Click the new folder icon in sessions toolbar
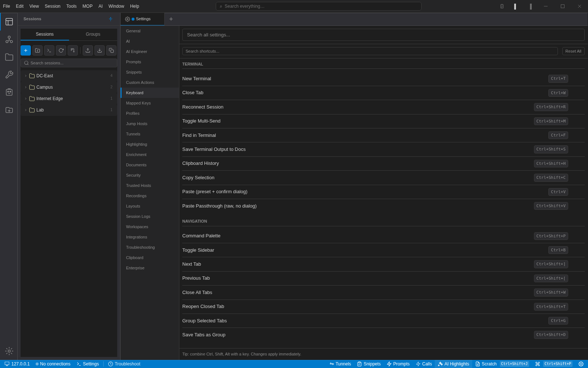The image size is (588, 368). click(37, 50)
